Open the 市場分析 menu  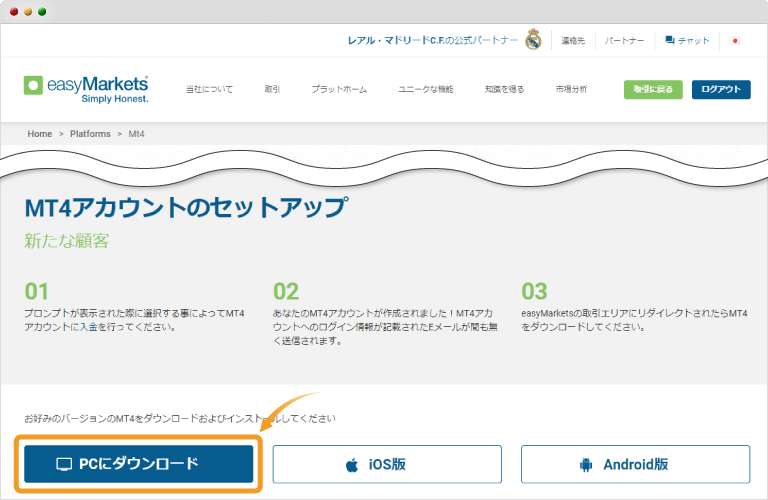tap(571, 89)
